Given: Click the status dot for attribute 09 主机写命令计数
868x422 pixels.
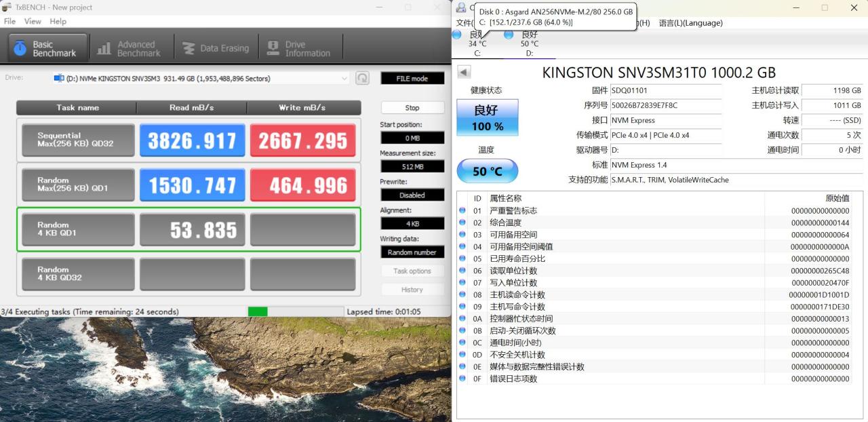Looking at the screenshot, I should tap(462, 307).
